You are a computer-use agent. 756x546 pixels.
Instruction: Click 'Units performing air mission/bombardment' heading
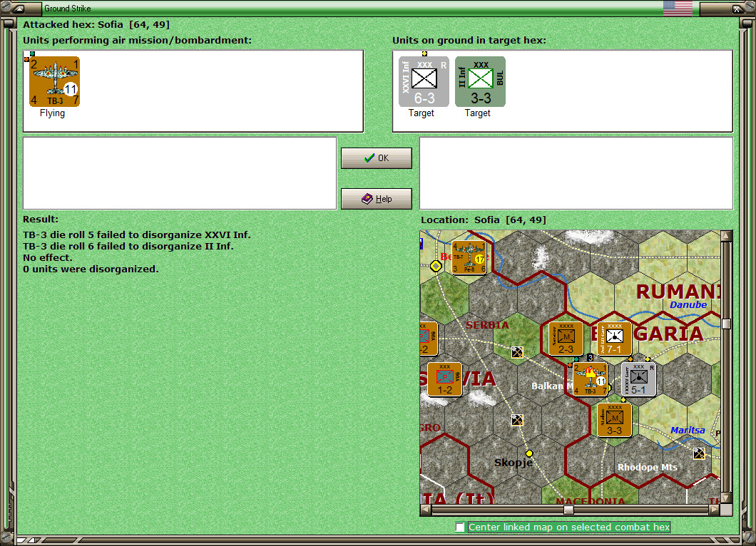(x=138, y=41)
